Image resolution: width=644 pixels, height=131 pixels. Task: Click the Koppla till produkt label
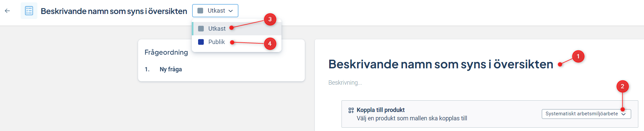tap(381, 110)
